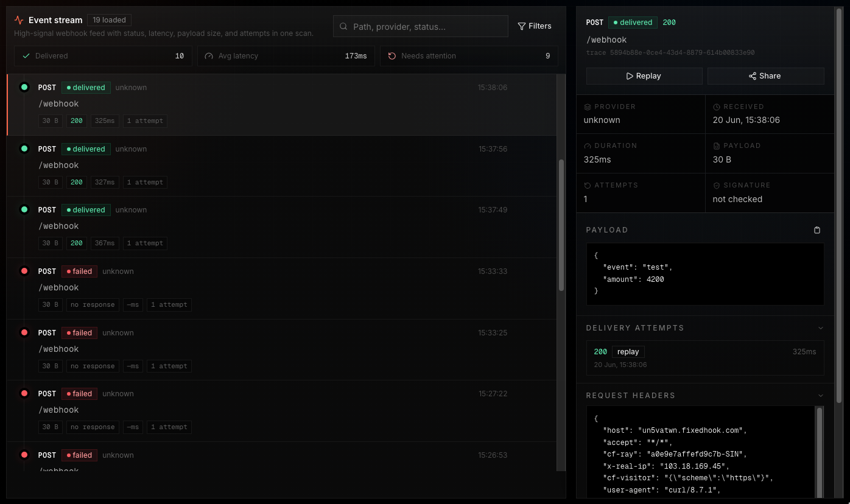Focus the Path, provider, status search field
This screenshot has height=504, width=850.
coord(421,26)
